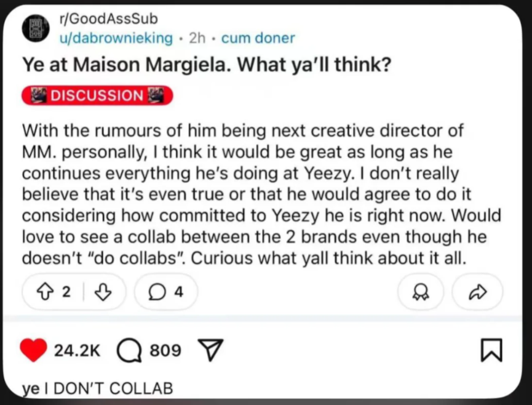This screenshot has height=405, width=532.
Task: Open Instagram comments bubble showing 809
Action: coord(129,351)
